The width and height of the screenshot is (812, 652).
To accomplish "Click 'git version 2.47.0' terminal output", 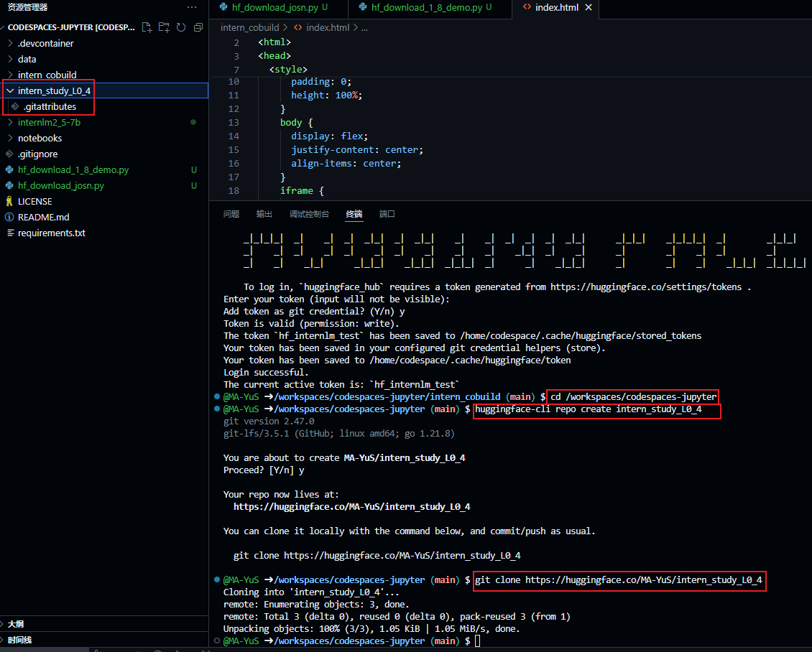I will pos(268,422).
